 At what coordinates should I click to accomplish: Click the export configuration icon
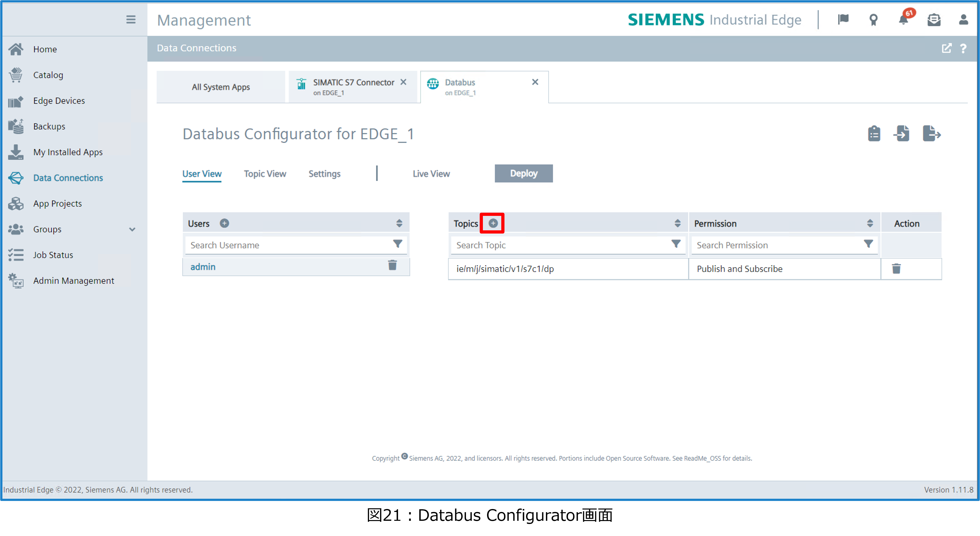931,133
